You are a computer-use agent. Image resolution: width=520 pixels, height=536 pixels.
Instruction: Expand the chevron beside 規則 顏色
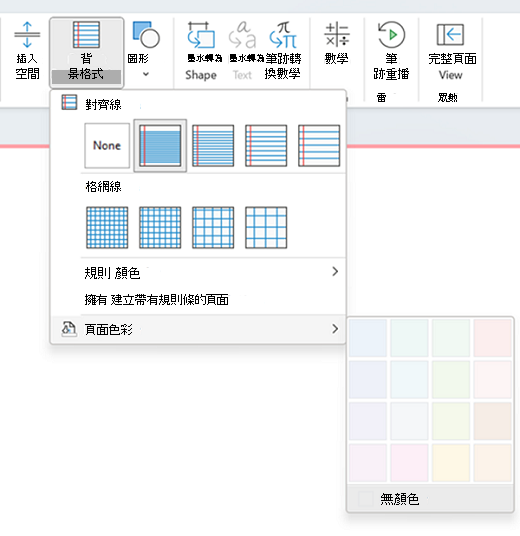click(x=335, y=272)
